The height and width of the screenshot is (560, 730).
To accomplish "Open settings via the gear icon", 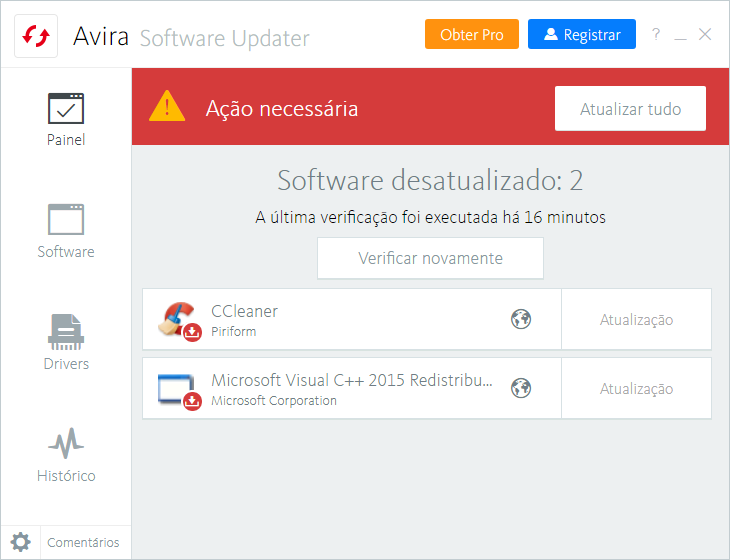I will pyautogui.click(x=20, y=542).
